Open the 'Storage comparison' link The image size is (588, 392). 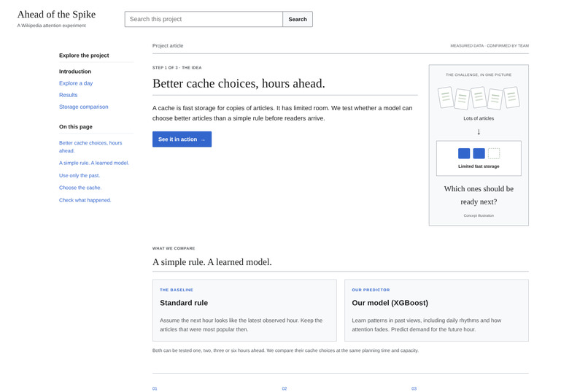(x=84, y=107)
